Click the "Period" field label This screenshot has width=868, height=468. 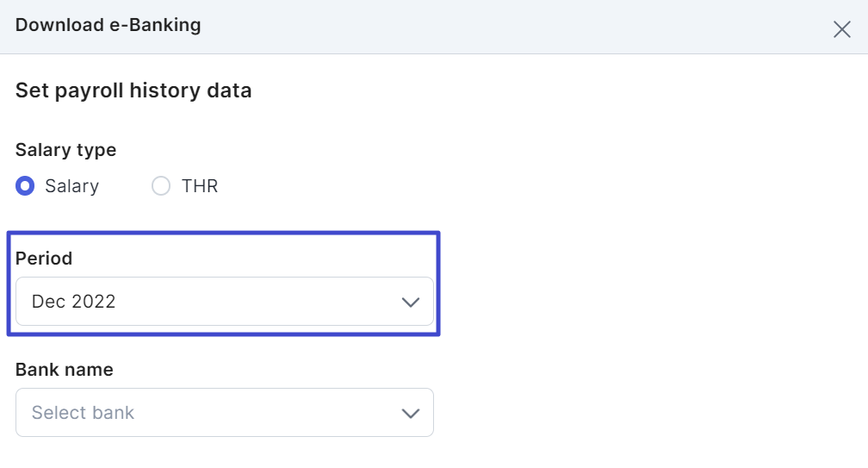tap(44, 259)
